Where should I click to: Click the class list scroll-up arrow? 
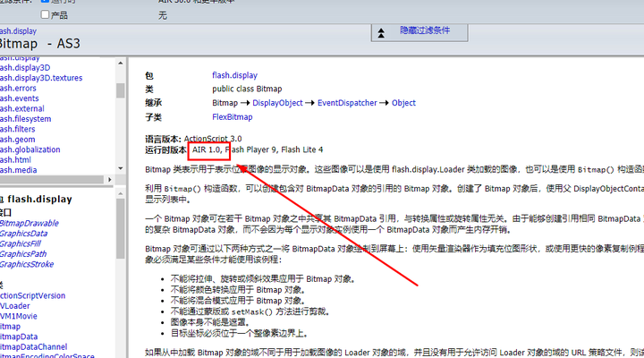pos(121,193)
